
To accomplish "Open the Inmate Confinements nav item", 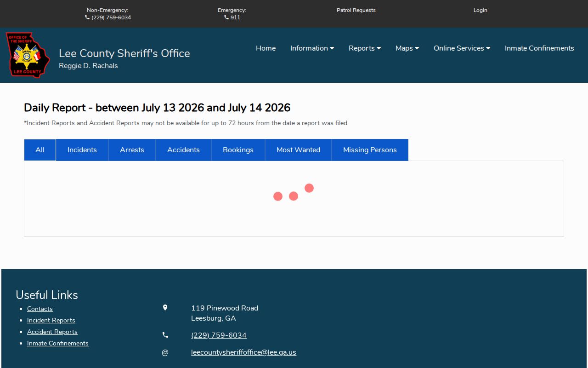I will point(539,48).
